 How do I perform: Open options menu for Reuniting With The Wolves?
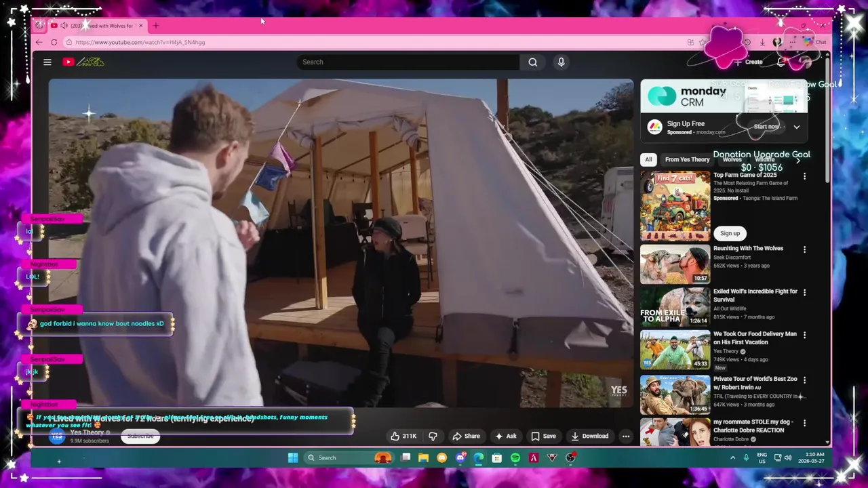(x=804, y=249)
